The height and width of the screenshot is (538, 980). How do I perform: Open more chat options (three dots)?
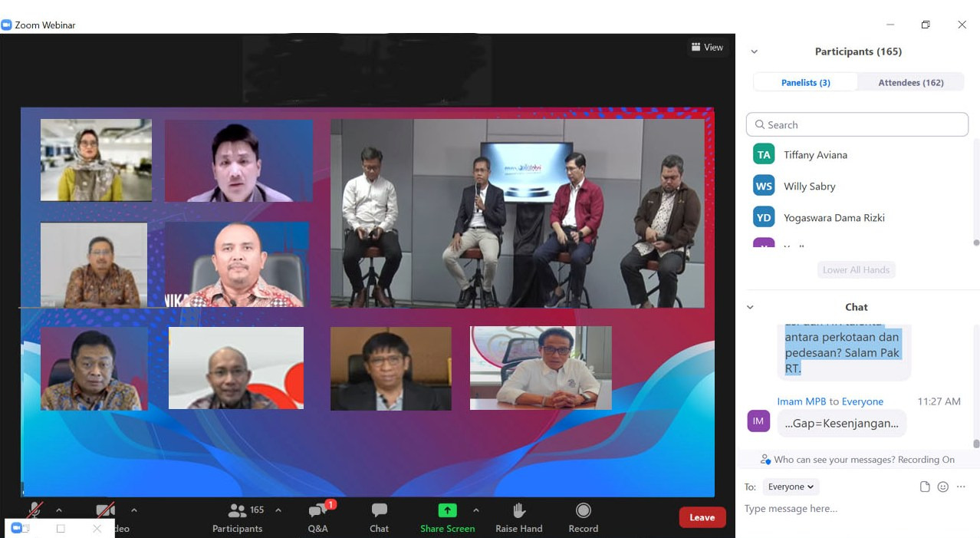pos(961,487)
